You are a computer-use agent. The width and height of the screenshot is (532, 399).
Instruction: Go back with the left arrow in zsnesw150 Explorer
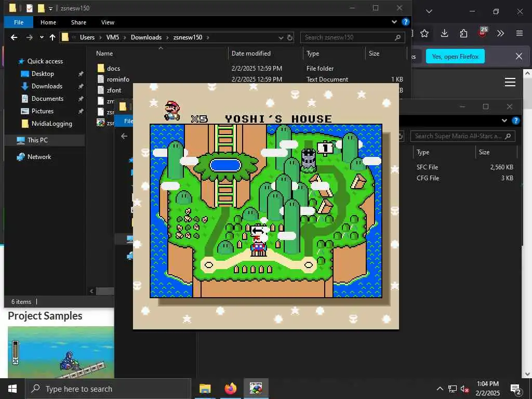click(14, 37)
